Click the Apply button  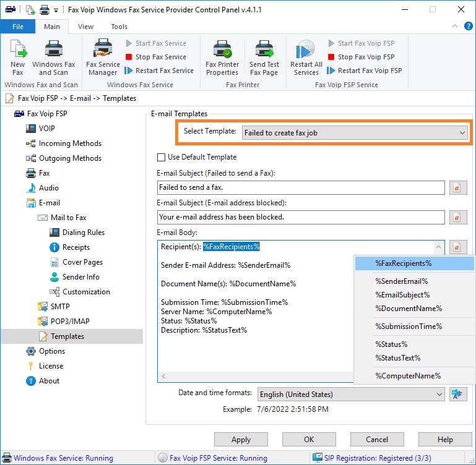(x=241, y=440)
